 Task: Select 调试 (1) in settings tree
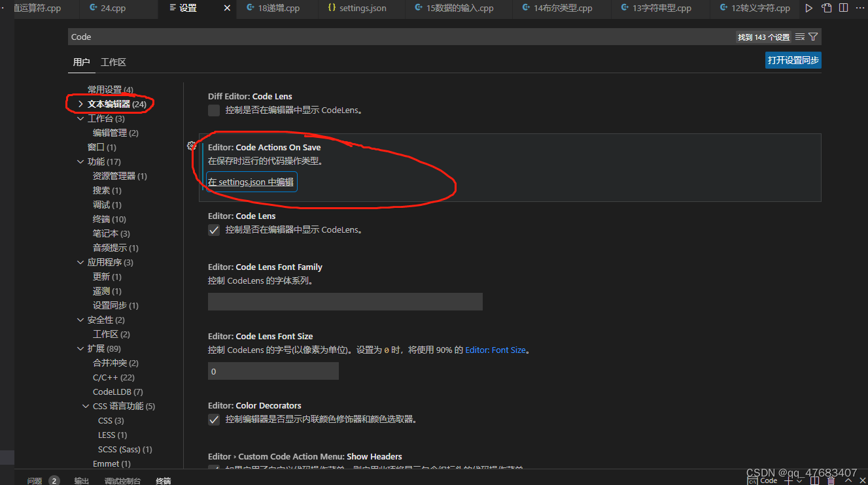[x=107, y=205]
